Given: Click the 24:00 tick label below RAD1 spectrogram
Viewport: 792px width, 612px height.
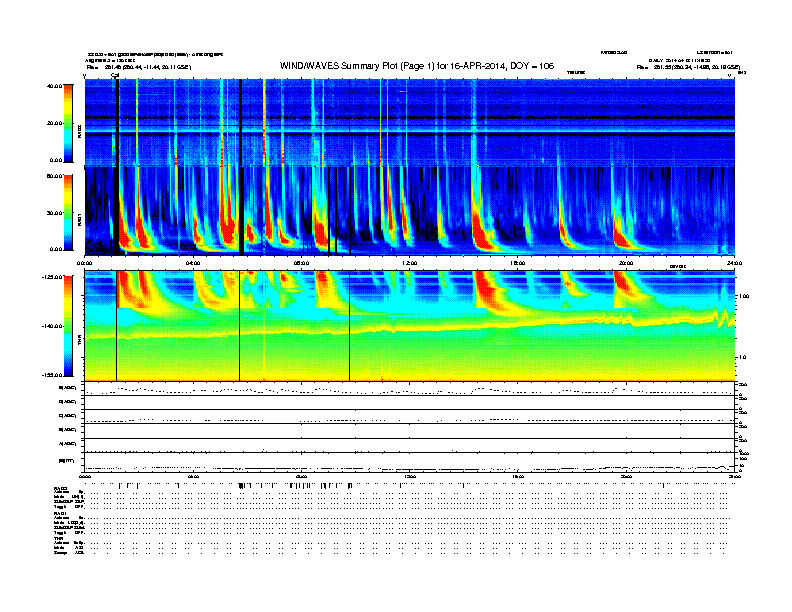Looking at the screenshot, I should (734, 263).
